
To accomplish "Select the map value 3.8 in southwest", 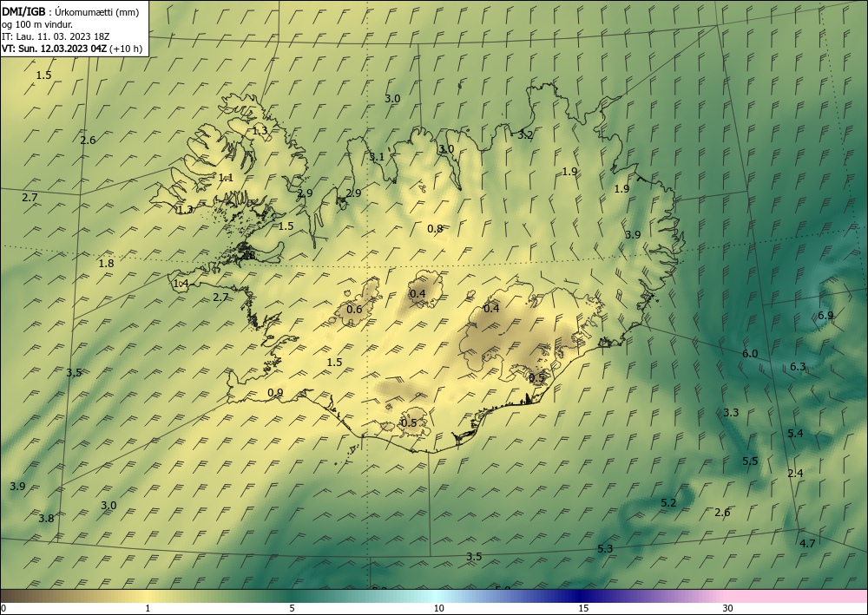I will pyautogui.click(x=47, y=518).
